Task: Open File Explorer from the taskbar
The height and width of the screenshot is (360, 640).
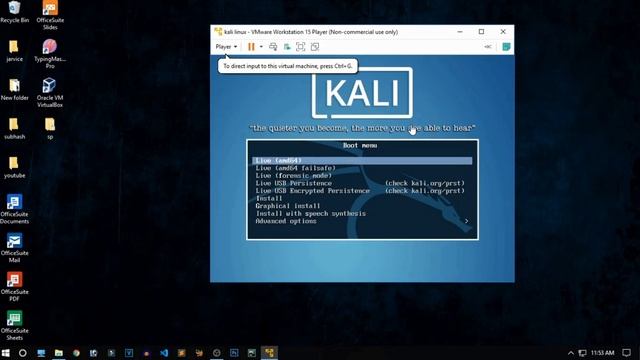Action: 58,353
